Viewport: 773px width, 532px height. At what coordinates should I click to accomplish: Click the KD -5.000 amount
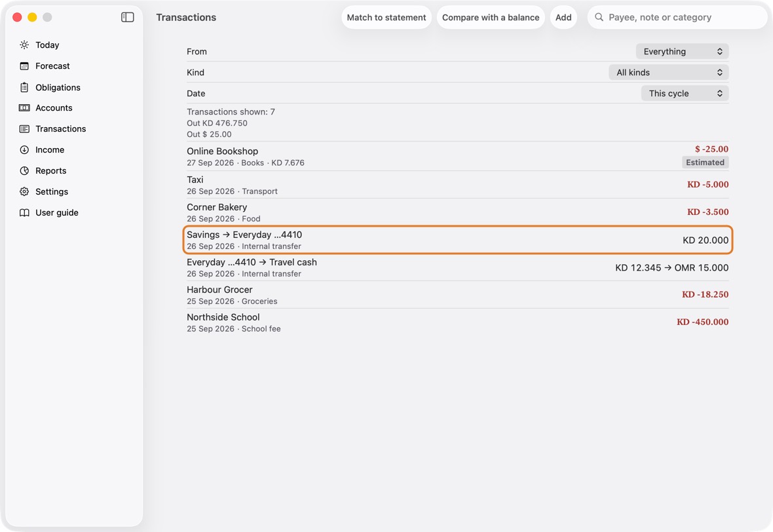coord(707,184)
